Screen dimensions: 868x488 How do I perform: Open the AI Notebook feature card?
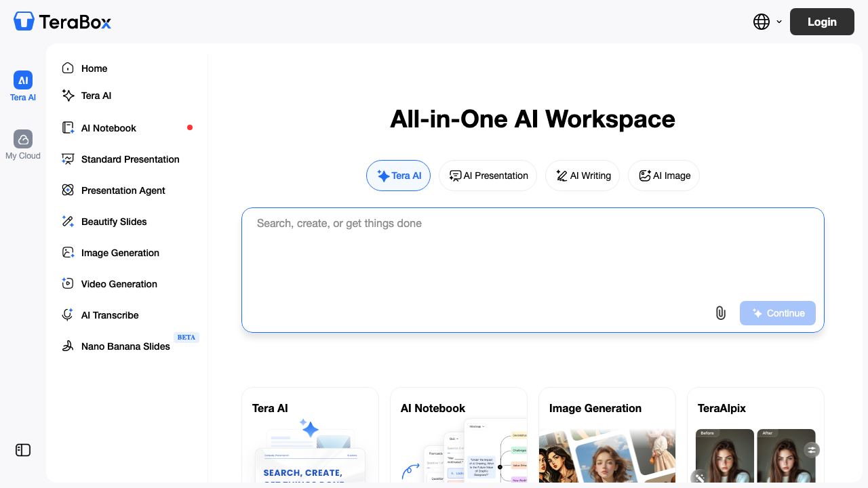click(458, 435)
